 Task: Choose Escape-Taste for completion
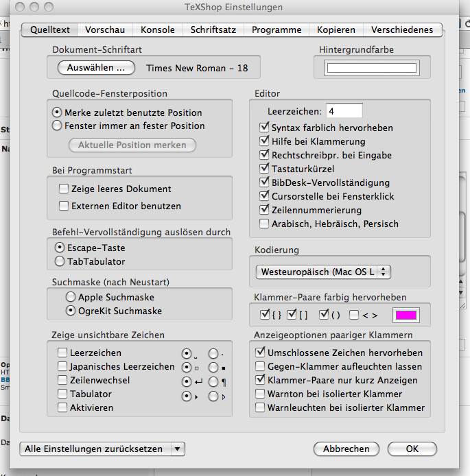pyautogui.click(x=60, y=248)
